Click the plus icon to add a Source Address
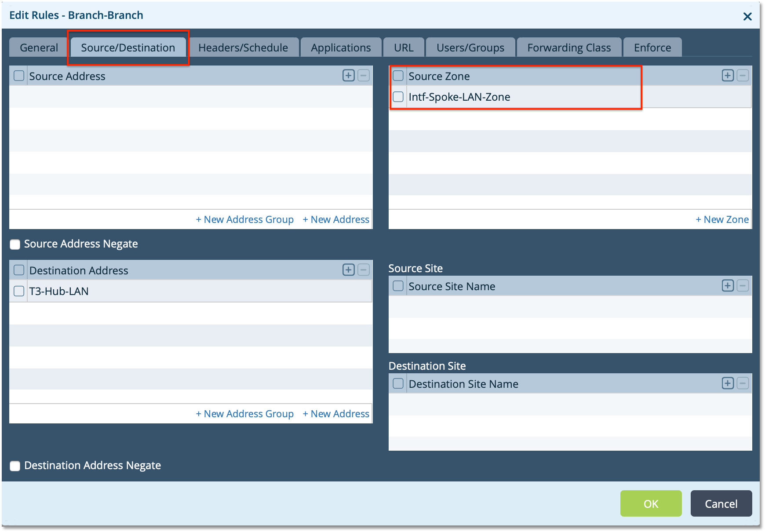Screen dimensions: 765x532 click(x=348, y=75)
